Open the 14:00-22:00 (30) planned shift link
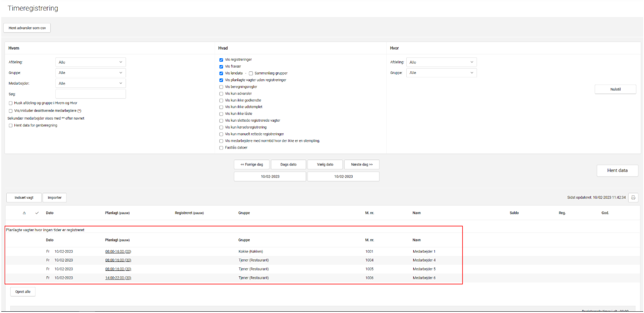The image size is (644, 313). coord(118,278)
